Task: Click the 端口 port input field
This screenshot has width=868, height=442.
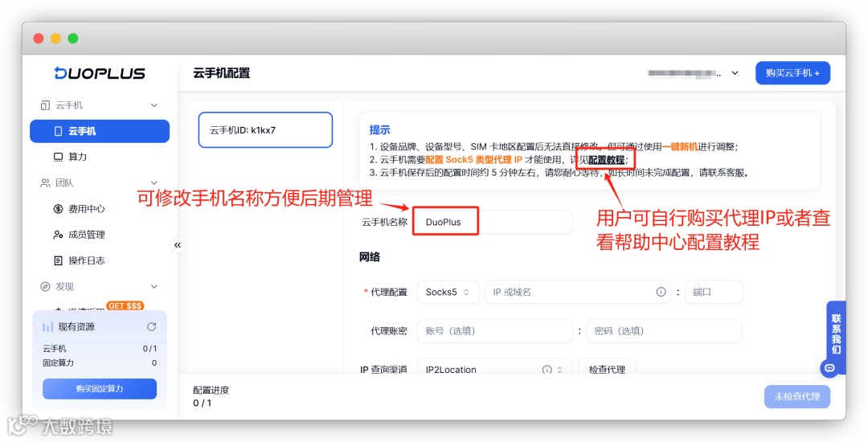Action: [714, 292]
